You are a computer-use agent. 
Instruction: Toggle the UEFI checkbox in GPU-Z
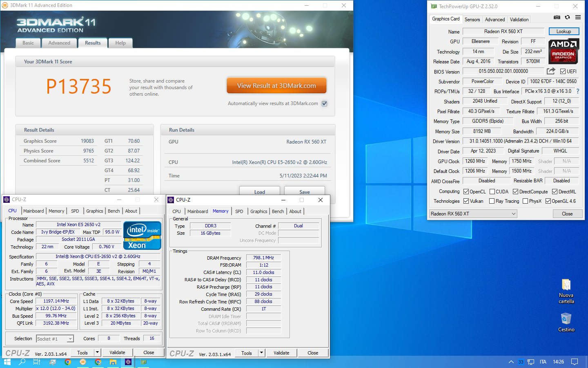[563, 72]
